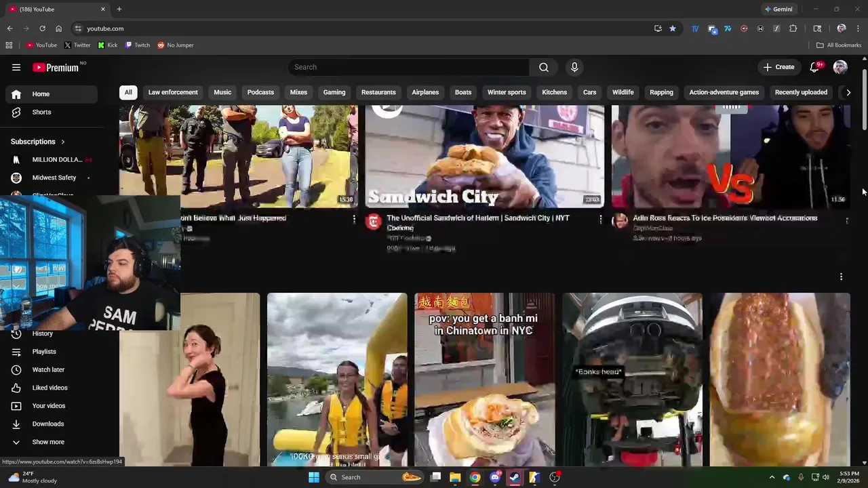Image resolution: width=868 pixels, height=488 pixels.
Task: Open the Gemini button in Chrome
Action: 778,9
